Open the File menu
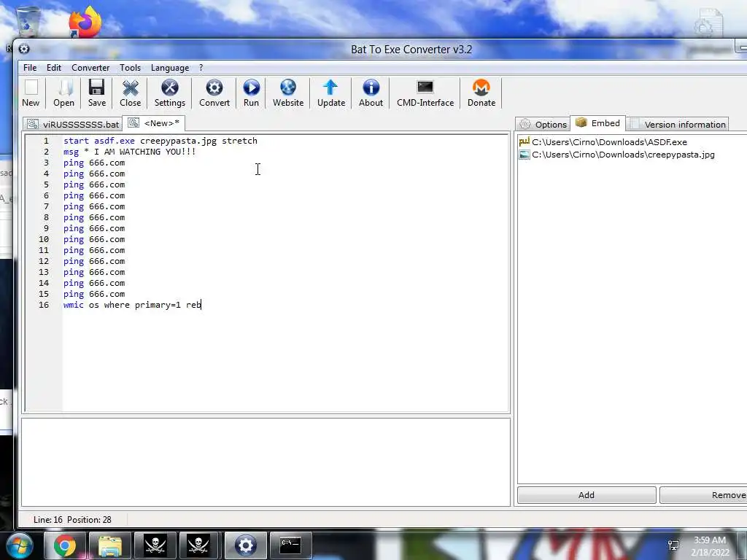This screenshot has height=560, width=747. point(29,68)
